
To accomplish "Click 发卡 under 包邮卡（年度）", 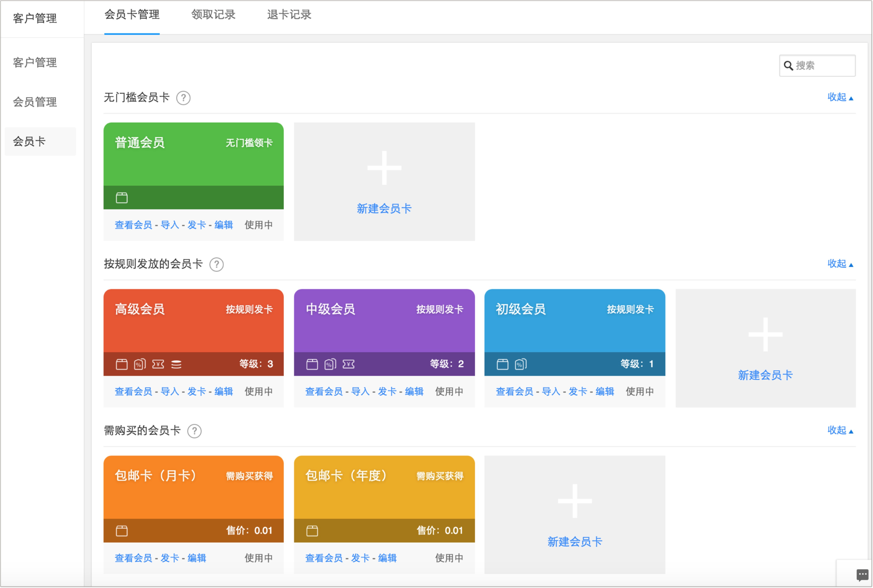I will (361, 558).
